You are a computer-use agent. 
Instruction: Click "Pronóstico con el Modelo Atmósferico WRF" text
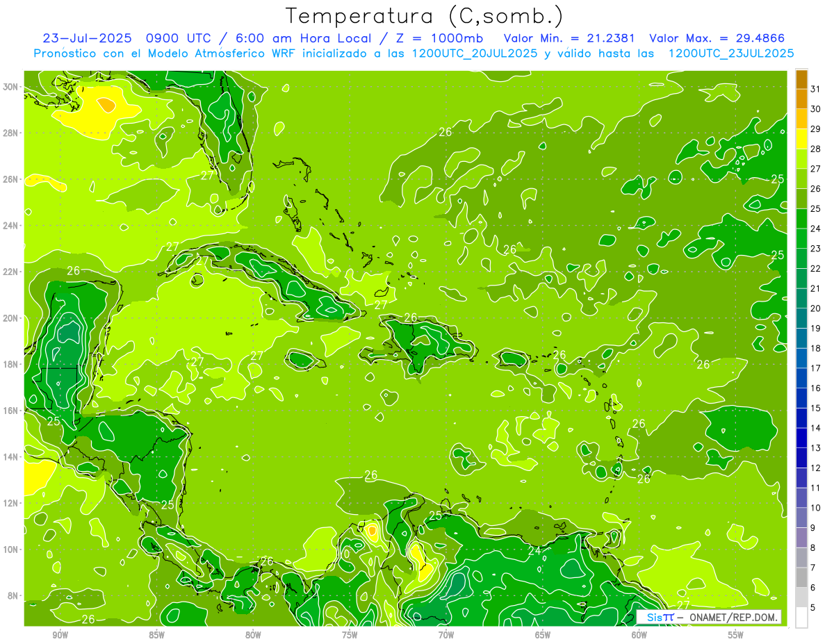(165, 53)
